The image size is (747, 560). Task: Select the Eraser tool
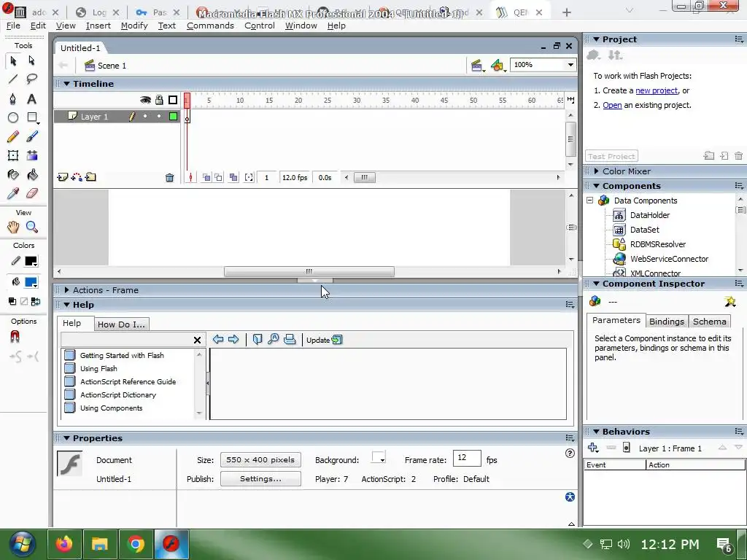pos(32,193)
